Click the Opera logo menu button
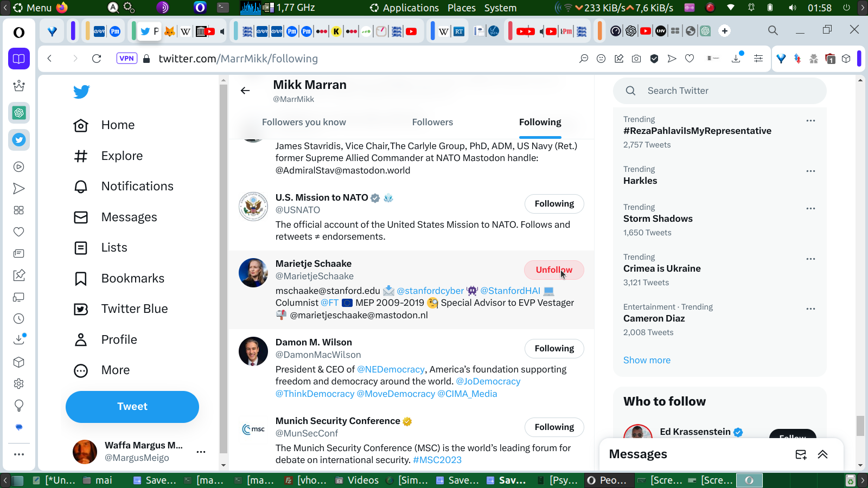This screenshot has width=868, height=488. [19, 33]
